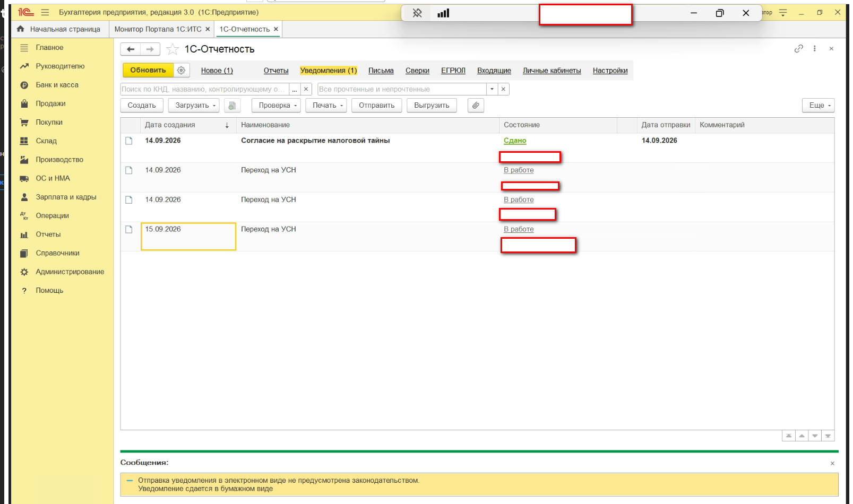Open the Письма section
853x504 pixels.
coord(381,71)
